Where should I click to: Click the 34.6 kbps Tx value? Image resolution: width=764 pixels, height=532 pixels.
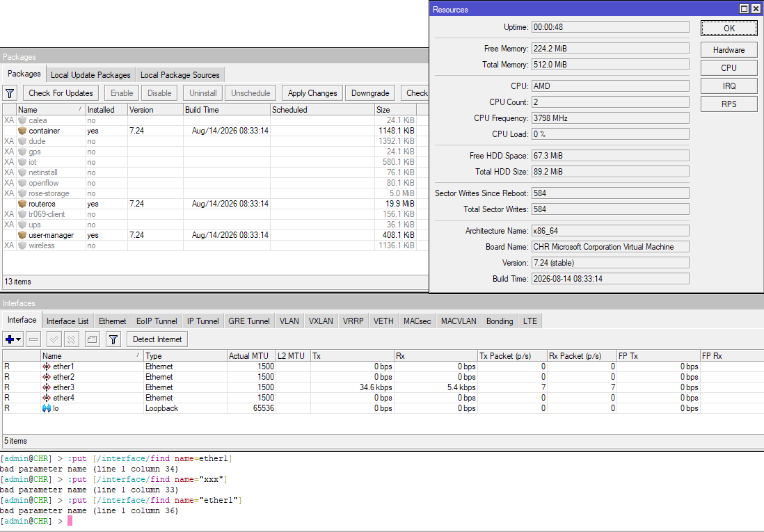(376, 387)
